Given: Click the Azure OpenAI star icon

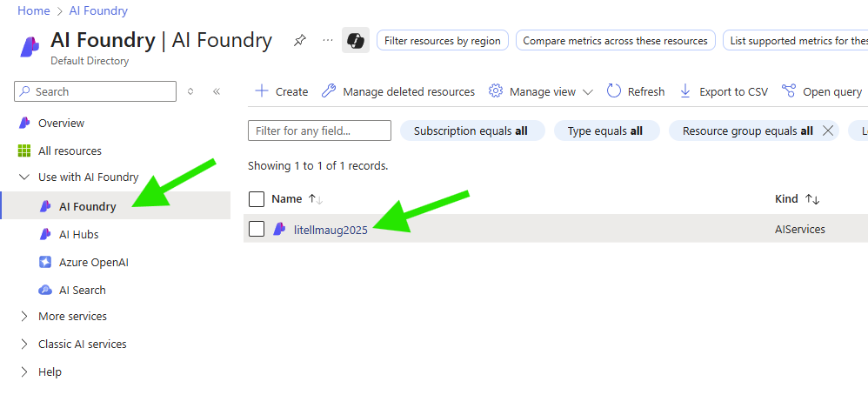Looking at the screenshot, I should 45,262.
